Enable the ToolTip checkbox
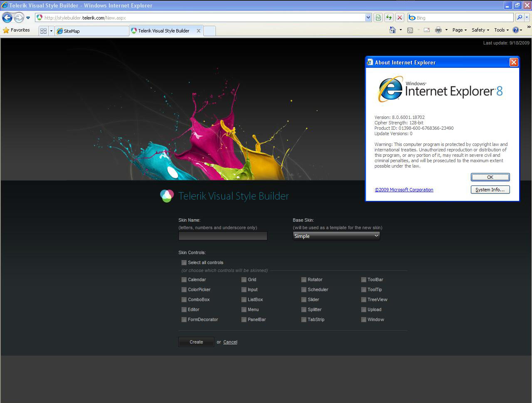This screenshot has width=532, height=403. (364, 289)
